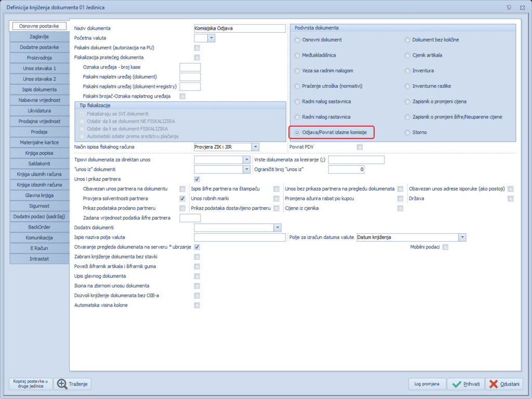Toggle the Povrat PDV checkbox

pos(360,147)
